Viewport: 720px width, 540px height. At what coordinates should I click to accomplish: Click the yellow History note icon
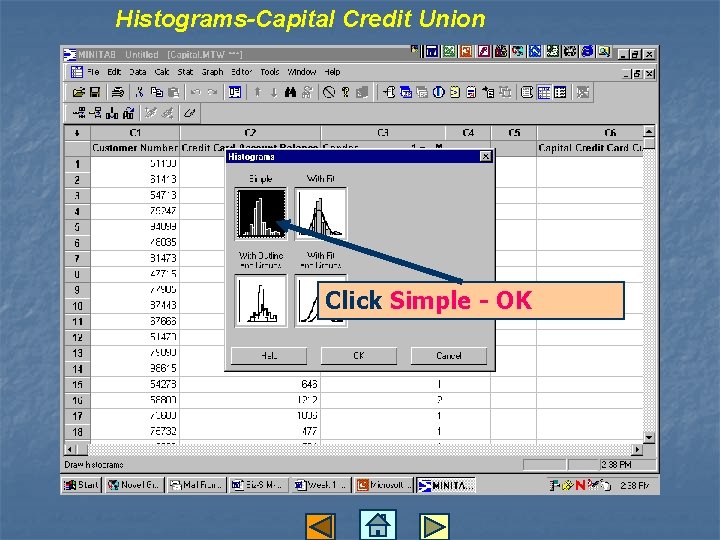point(455,92)
